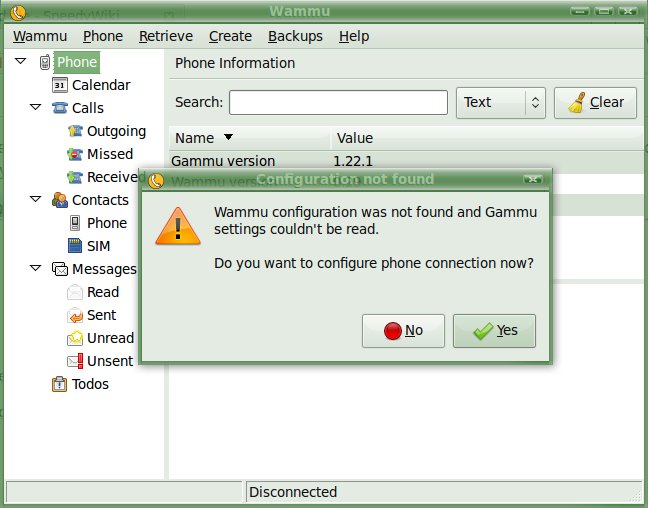The image size is (648, 508).
Task: Open the Wammu menu
Action: tap(40, 36)
